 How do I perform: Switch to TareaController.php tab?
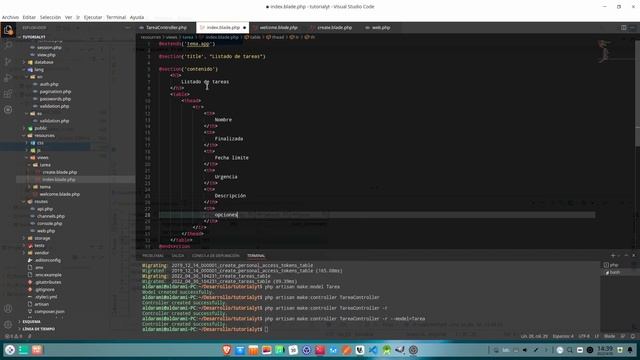click(166, 27)
